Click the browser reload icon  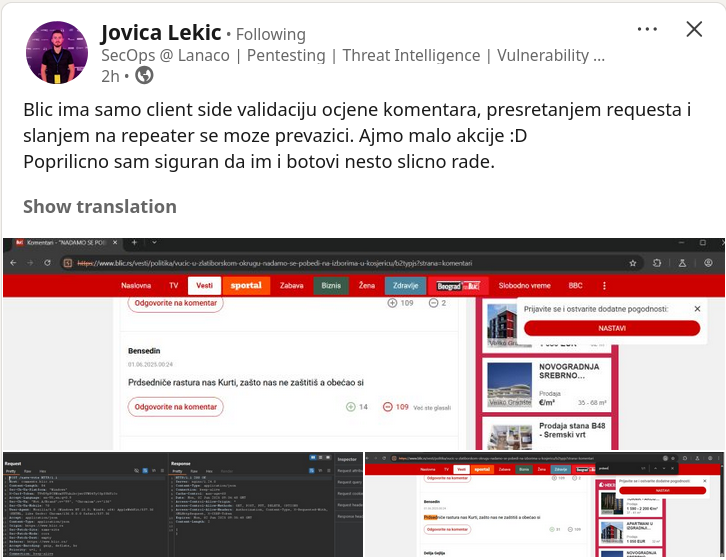tap(47, 263)
